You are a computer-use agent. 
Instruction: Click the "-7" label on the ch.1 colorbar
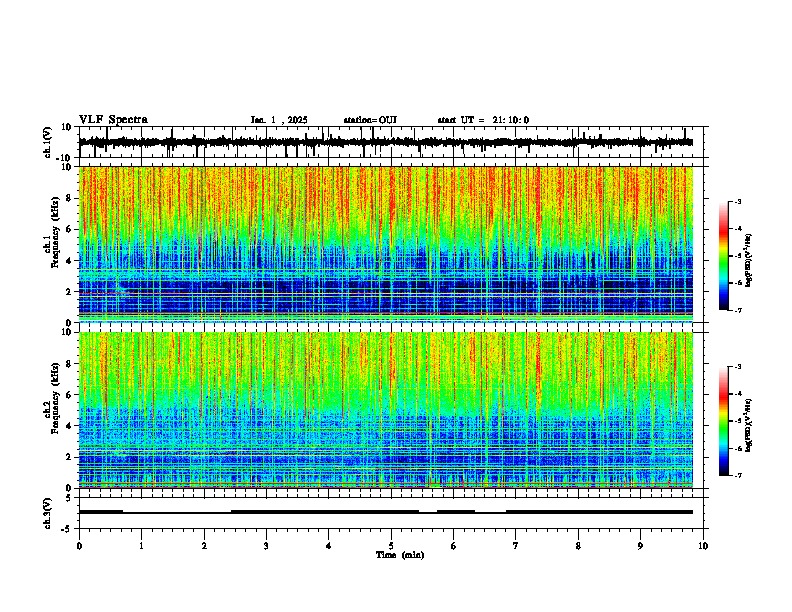pyautogui.click(x=737, y=310)
